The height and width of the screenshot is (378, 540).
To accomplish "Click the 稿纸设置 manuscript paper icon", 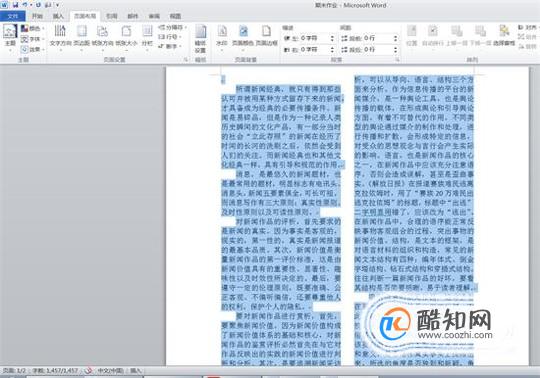I will point(200,39).
